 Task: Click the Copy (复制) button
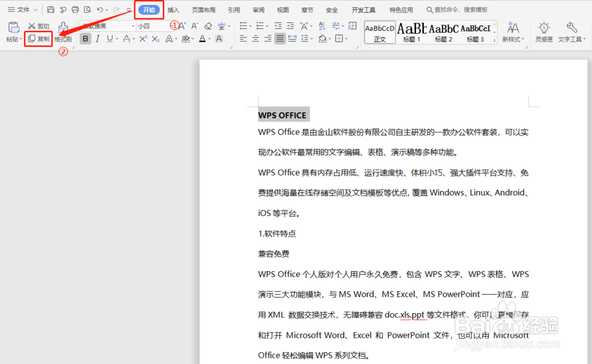coord(38,38)
